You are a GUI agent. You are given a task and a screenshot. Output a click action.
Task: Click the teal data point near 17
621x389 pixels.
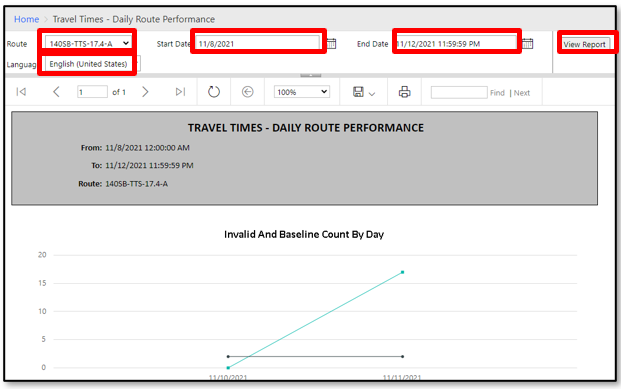pos(402,272)
